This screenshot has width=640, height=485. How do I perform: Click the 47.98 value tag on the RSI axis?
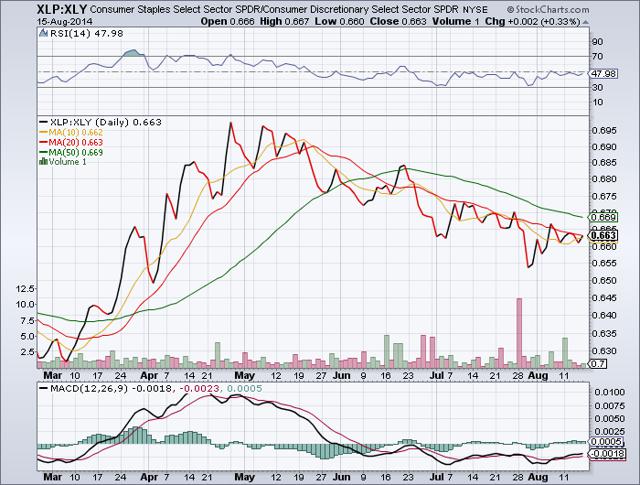pos(604,74)
